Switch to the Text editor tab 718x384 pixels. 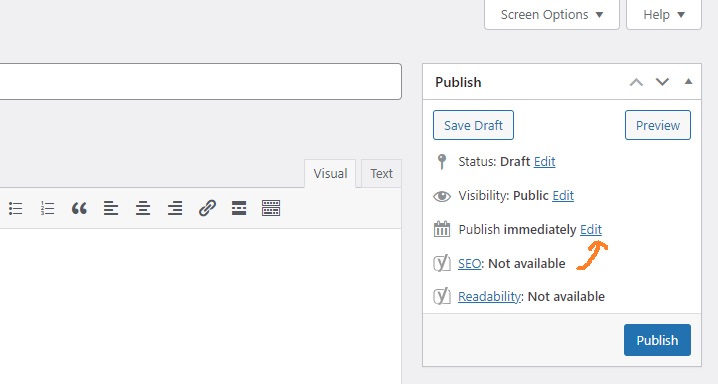(x=381, y=173)
